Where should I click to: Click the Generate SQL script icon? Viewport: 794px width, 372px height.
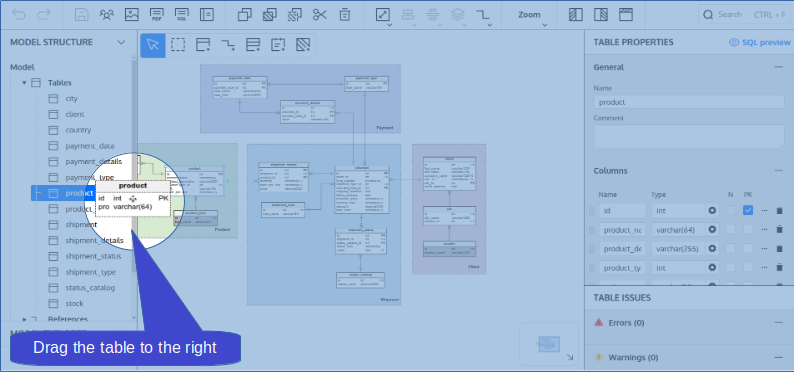point(181,15)
